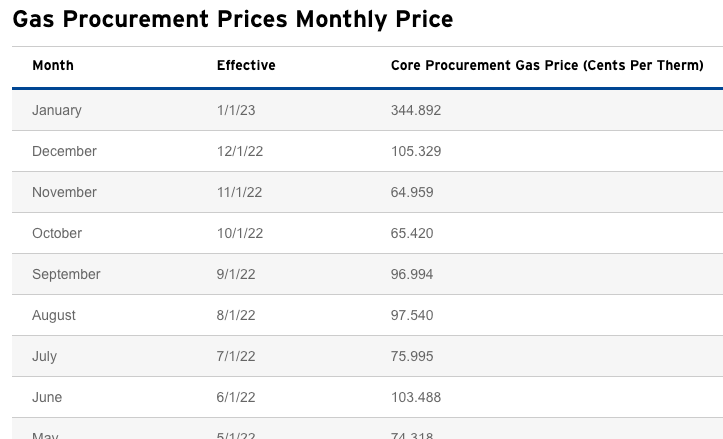This screenshot has height=439, width=723.
Task: Select the 105.329 price cell
Action: [x=415, y=151]
